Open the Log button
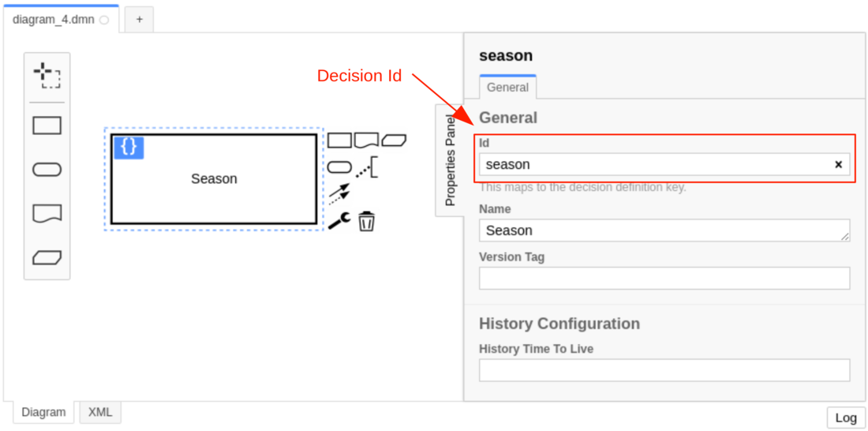Viewport: 868px width, 431px height. click(846, 418)
